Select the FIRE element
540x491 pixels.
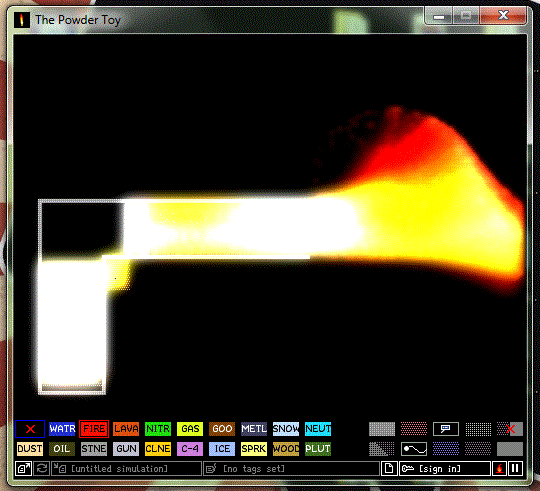click(x=94, y=429)
